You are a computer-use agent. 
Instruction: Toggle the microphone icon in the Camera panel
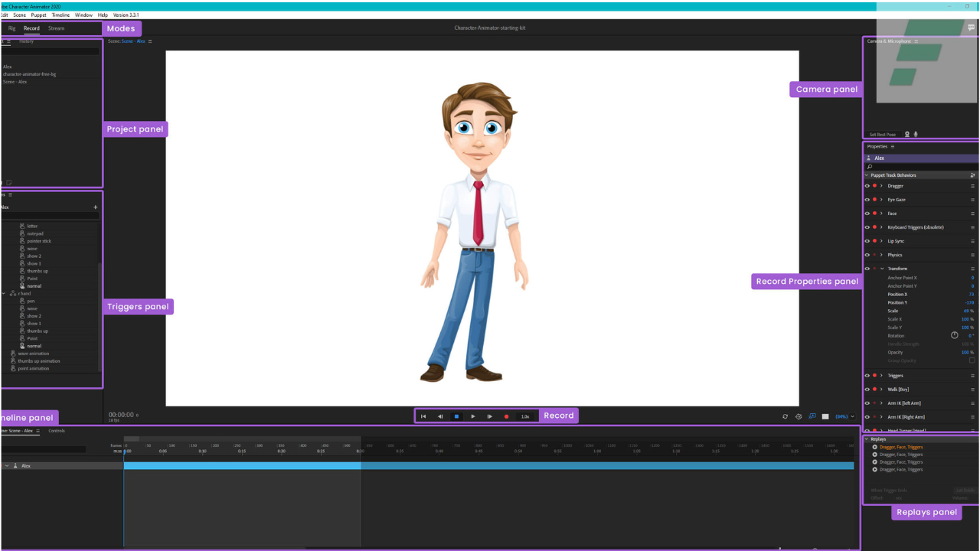(916, 134)
